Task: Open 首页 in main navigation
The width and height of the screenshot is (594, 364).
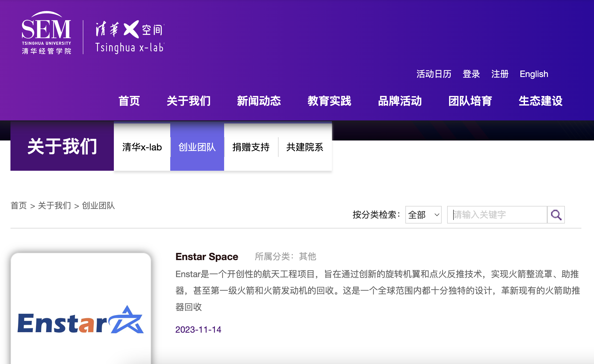Action: [129, 101]
